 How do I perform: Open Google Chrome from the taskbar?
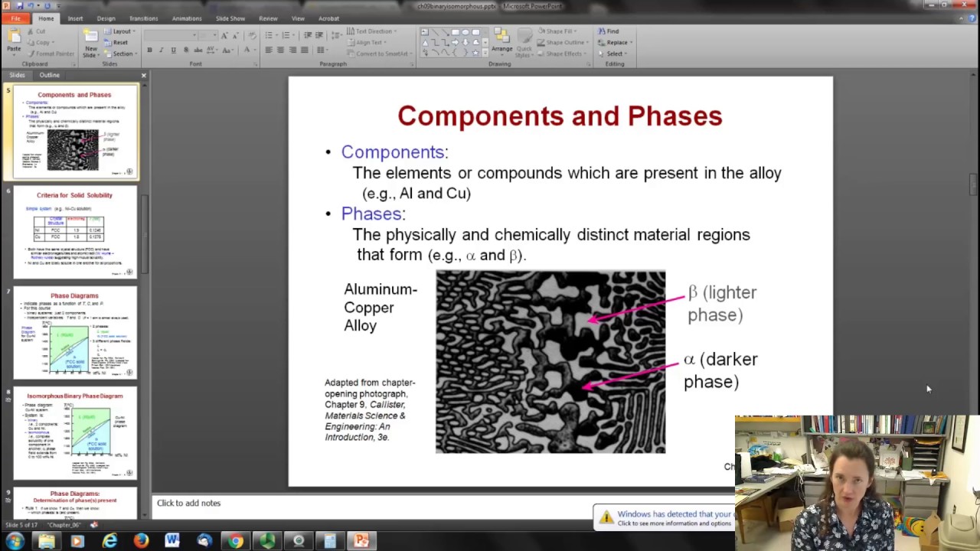pyautogui.click(x=235, y=541)
